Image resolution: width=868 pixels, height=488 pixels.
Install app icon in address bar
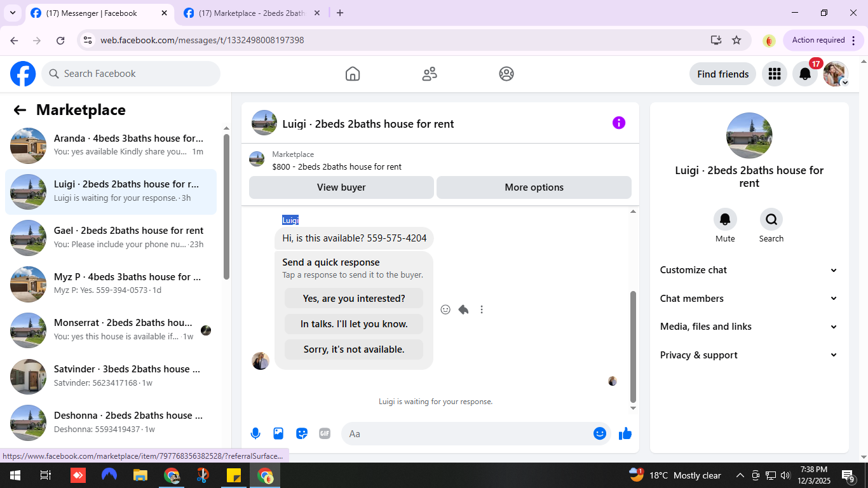tap(716, 40)
